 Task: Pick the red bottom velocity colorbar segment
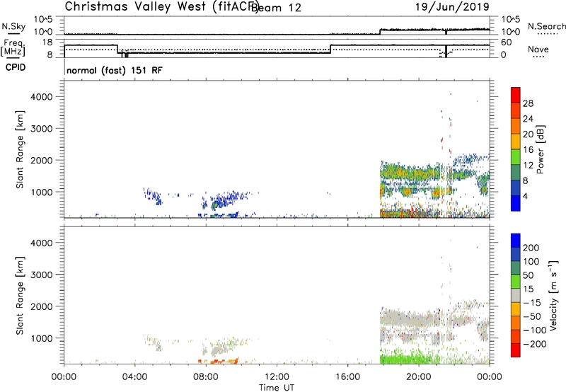click(x=516, y=350)
